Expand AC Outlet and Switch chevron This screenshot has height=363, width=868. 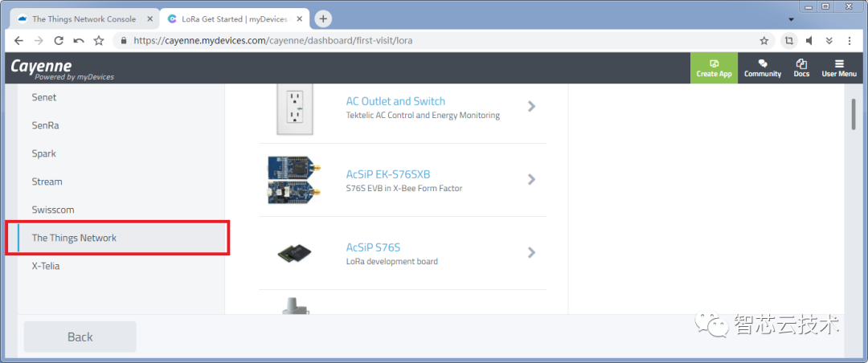(531, 106)
